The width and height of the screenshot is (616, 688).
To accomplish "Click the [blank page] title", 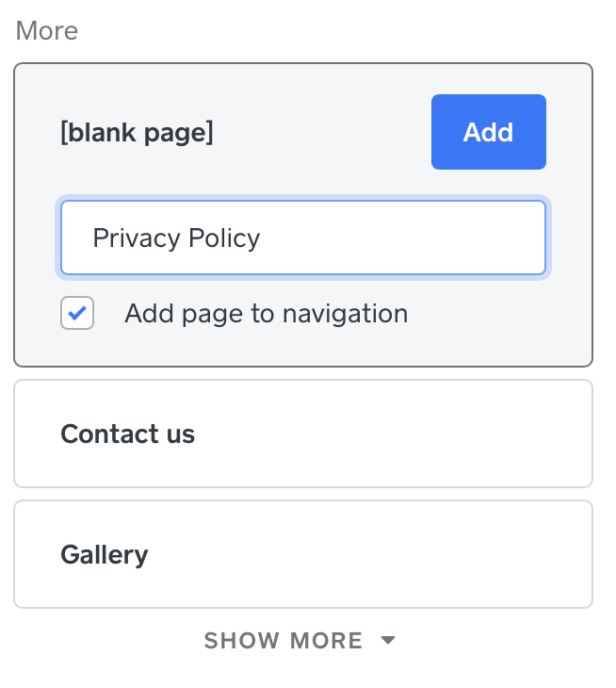I will click(x=137, y=133).
